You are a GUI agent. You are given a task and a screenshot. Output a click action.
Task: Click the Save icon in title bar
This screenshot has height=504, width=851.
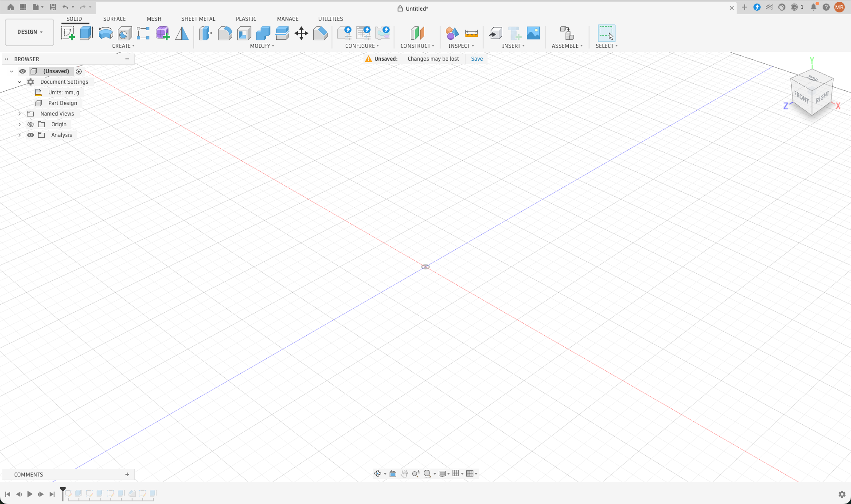point(53,7)
